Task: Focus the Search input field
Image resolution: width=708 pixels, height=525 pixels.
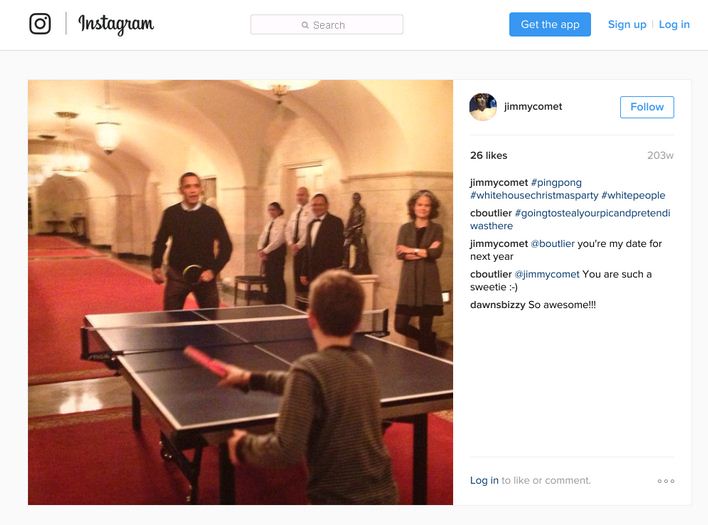Action: click(x=327, y=24)
